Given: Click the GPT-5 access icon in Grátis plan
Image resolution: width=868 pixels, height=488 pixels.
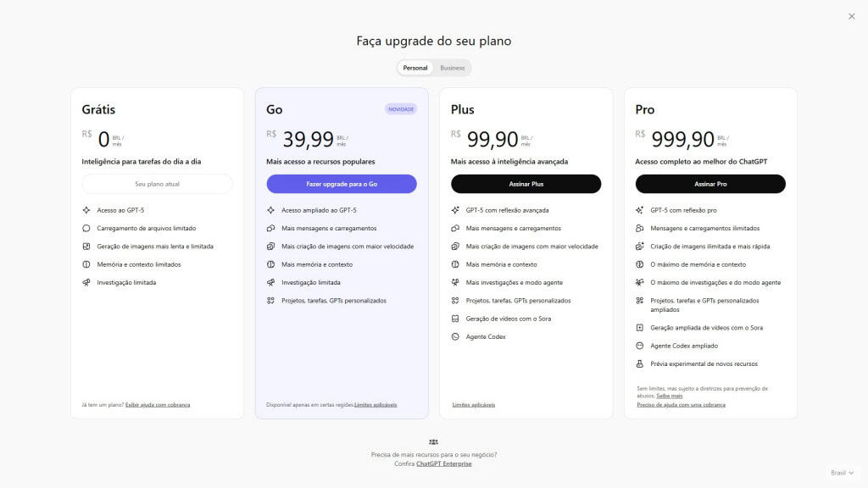Looking at the screenshot, I should [x=86, y=209].
